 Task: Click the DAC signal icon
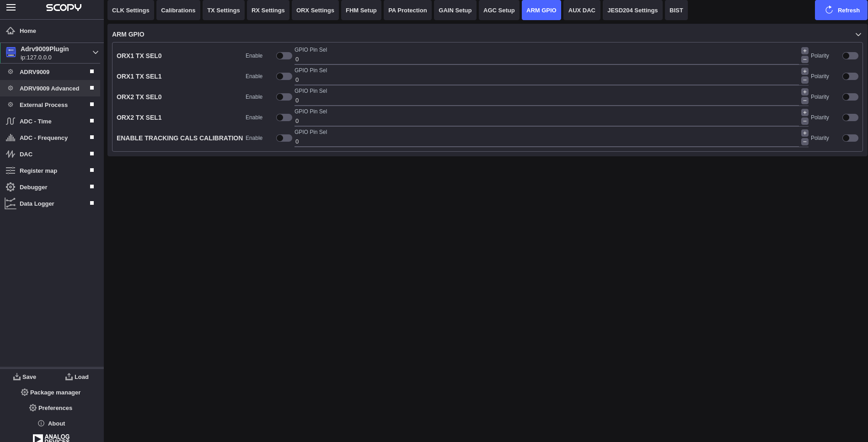click(x=11, y=154)
